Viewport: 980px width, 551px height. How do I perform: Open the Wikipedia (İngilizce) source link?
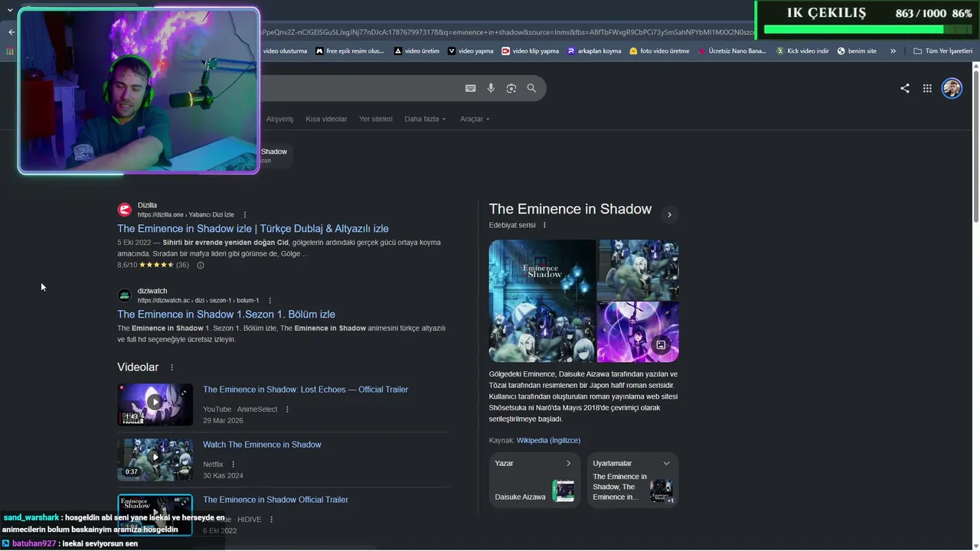(548, 441)
